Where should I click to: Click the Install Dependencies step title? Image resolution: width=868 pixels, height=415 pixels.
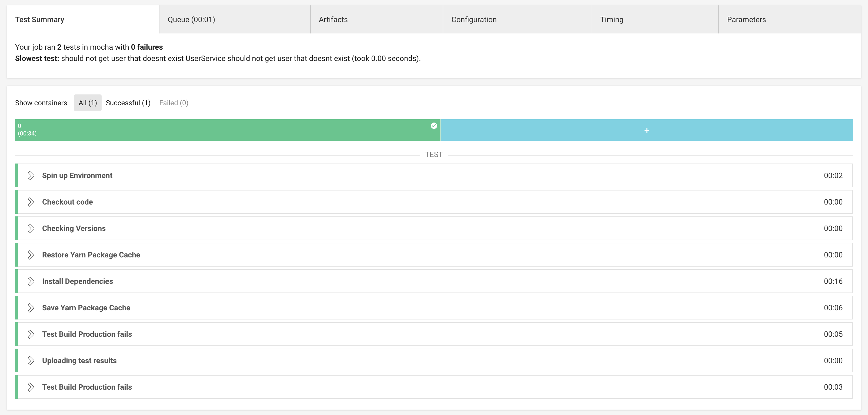tap(78, 281)
